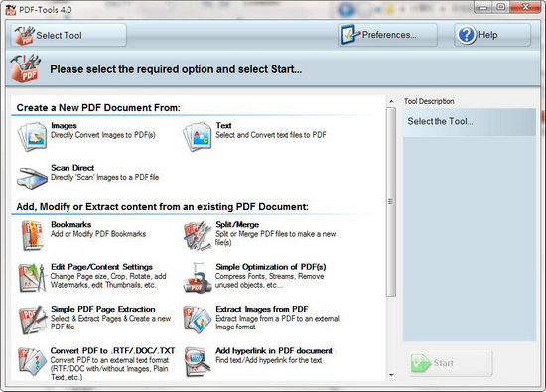Image resolution: width=546 pixels, height=392 pixels.
Task: Open the Select Tool button
Action: 68,35
